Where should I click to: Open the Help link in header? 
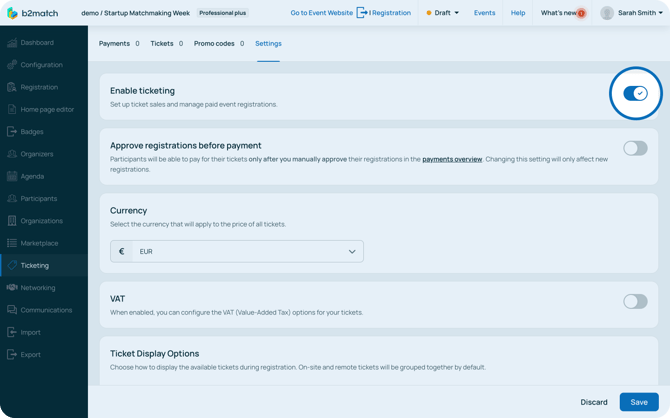click(518, 13)
